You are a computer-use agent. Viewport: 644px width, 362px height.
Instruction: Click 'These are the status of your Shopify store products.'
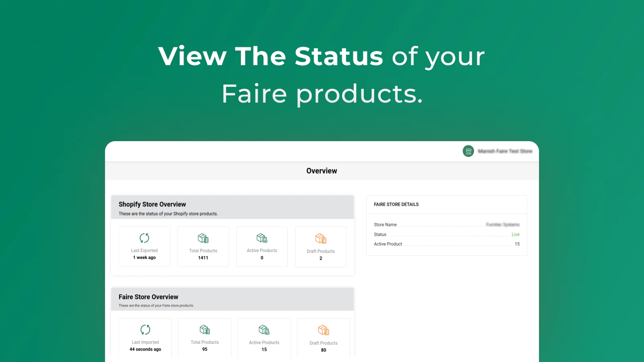168,214
